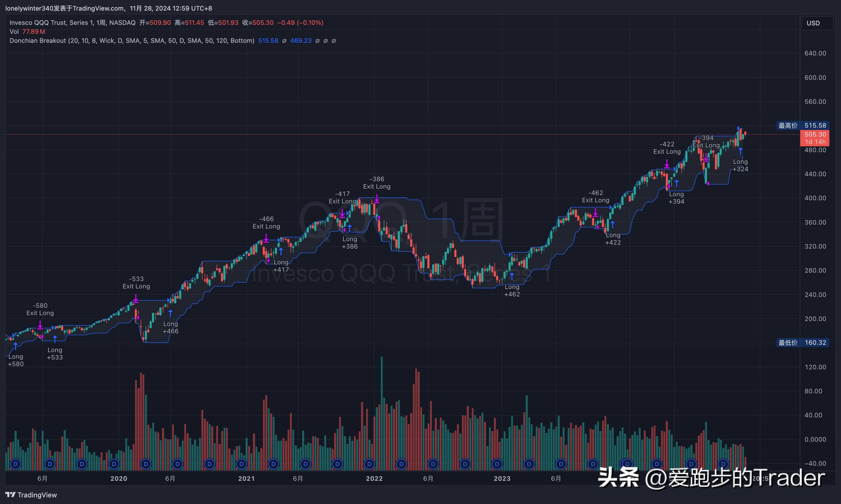This screenshot has height=504, width=841.
Task: Click the Long +462 trade label
Action: click(512, 290)
